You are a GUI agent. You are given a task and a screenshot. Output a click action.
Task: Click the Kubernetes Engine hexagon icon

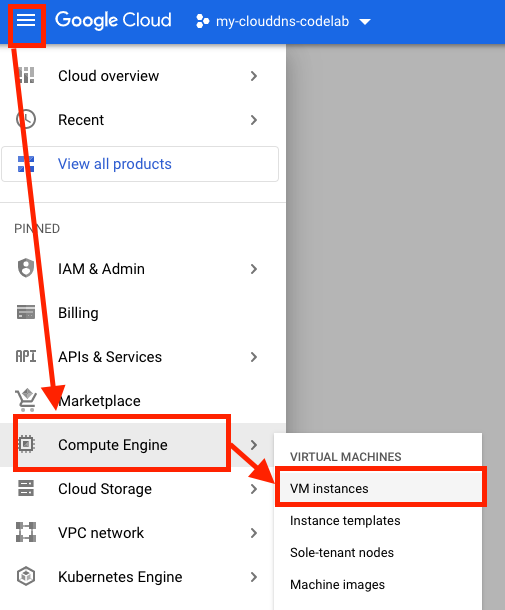tap(26, 576)
